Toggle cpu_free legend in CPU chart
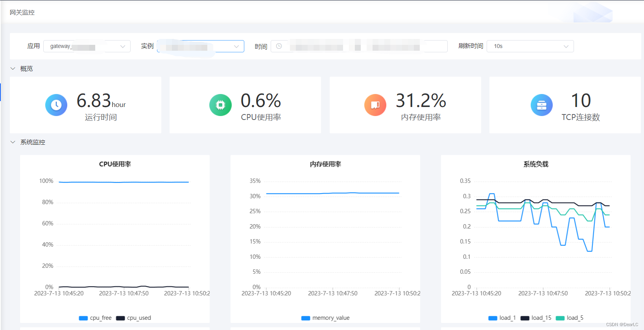Viewport: 644px width, 330px height. click(x=95, y=318)
